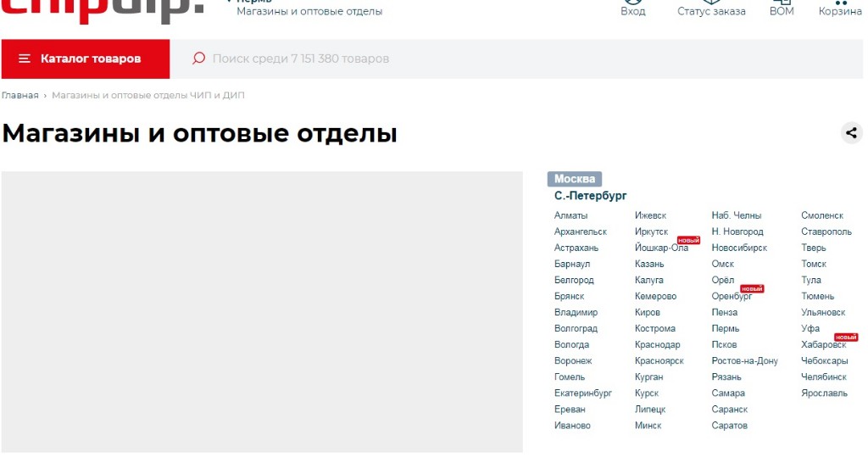Click the share icon near the page title
This screenshot has height=463, width=868.
pyautogui.click(x=851, y=133)
